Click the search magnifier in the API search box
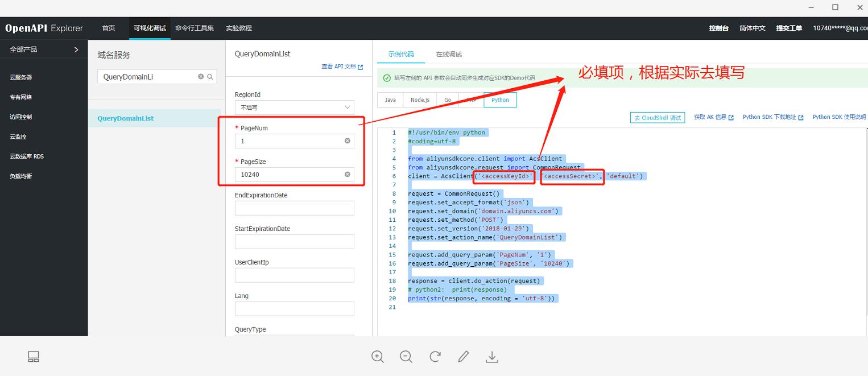The height and width of the screenshot is (376, 868). [210, 77]
